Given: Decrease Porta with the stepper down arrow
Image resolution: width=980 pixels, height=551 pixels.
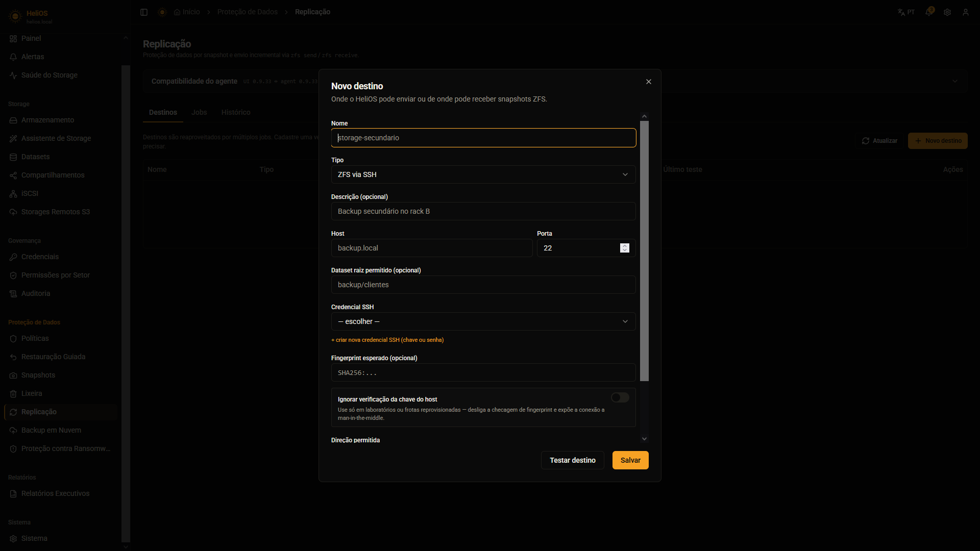Looking at the screenshot, I should point(625,251).
